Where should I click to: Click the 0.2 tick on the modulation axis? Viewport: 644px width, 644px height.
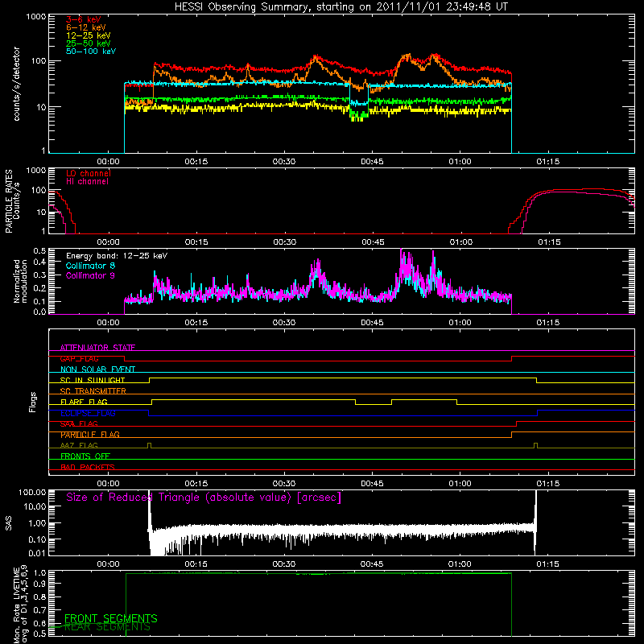[41, 288]
